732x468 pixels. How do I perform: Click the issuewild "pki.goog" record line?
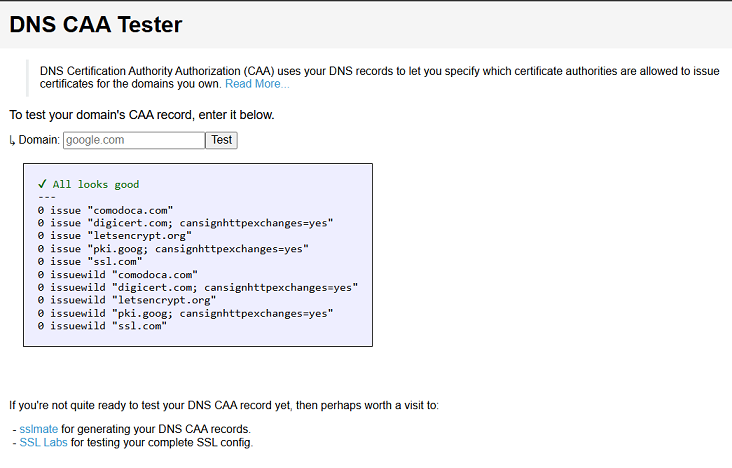(x=185, y=314)
